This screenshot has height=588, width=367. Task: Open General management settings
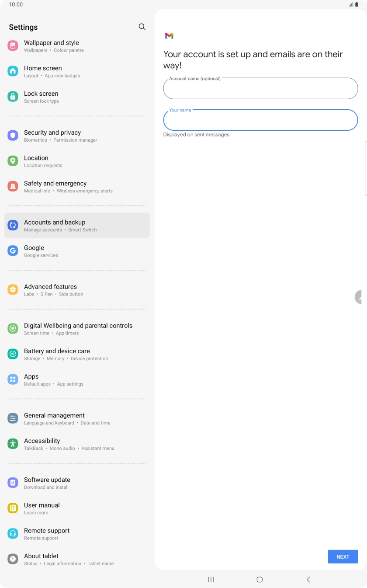[77, 418]
